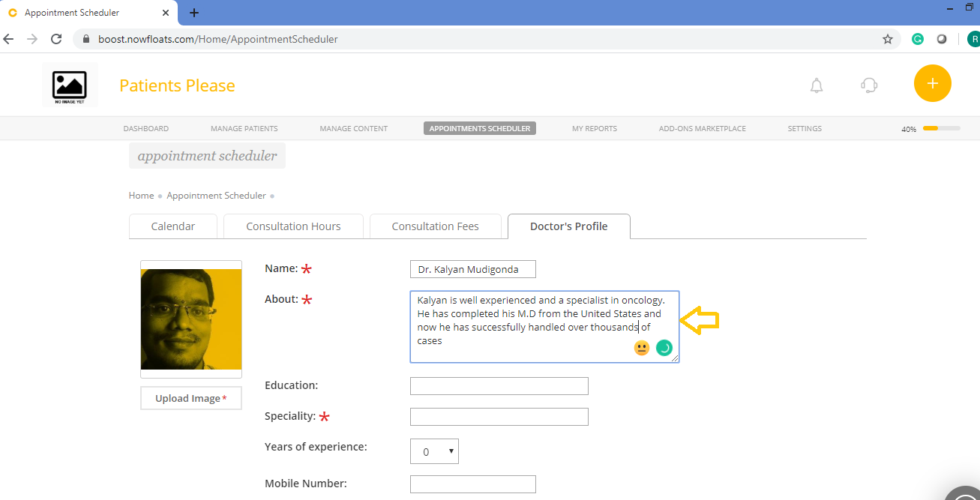Image resolution: width=980 pixels, height=500 pixels.
Task: Open the Years of experience dropdown
Action: point(434,451)
